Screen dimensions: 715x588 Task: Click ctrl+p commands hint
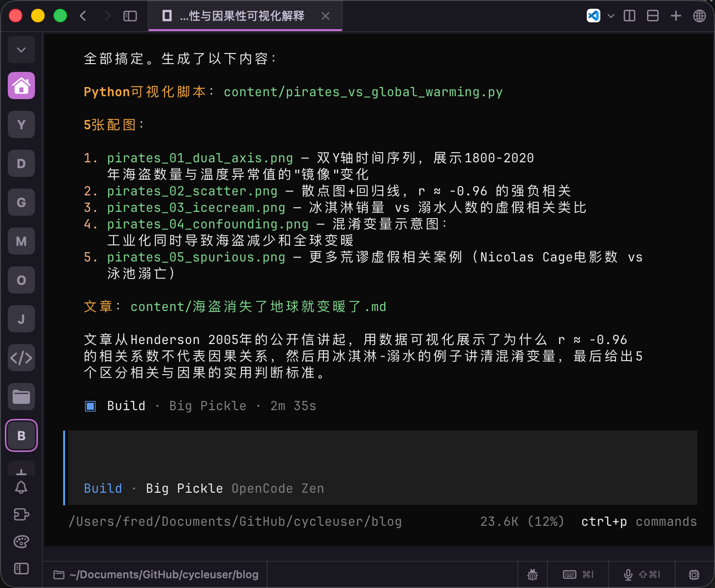(x=639, y=521)
